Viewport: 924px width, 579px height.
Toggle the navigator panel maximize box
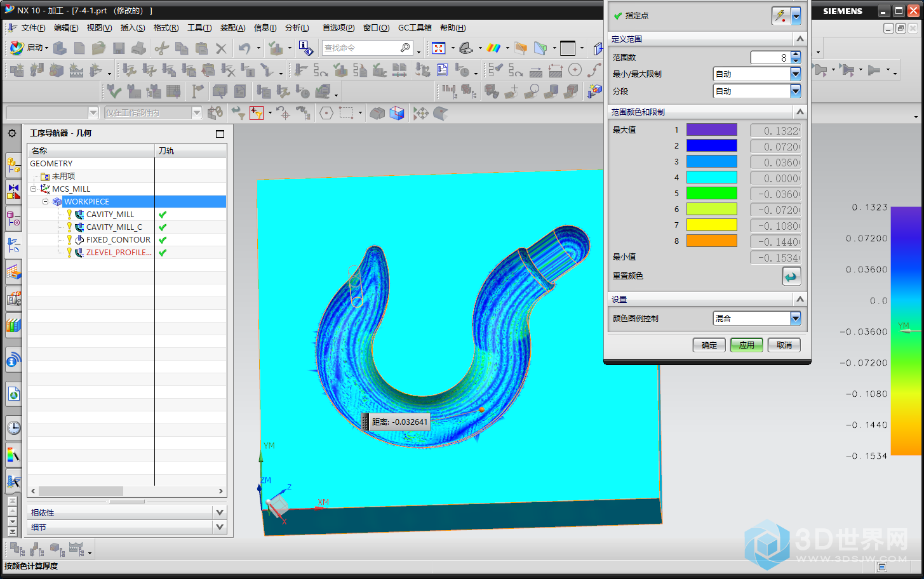pos(220,133)
